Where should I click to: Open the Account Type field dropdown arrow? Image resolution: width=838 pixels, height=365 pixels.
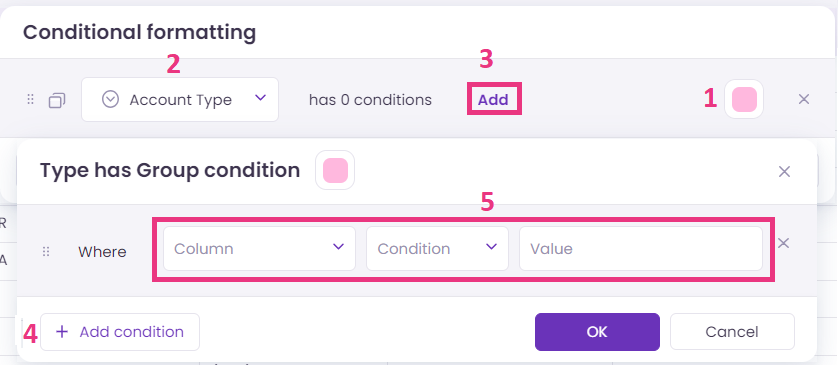click(260, 98)
